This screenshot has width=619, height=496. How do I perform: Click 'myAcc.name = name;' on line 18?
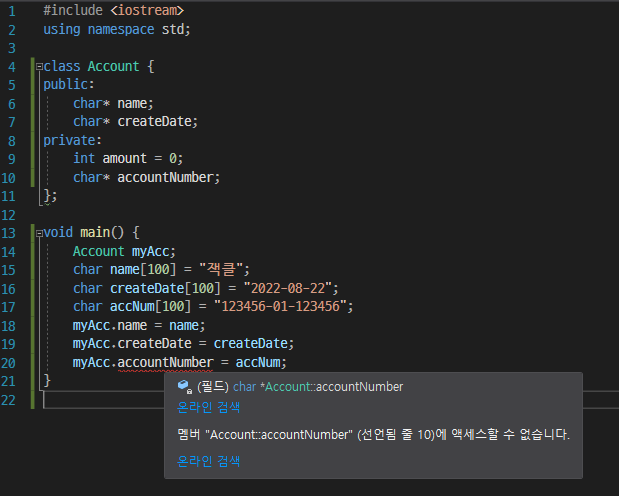pos(139,325)
